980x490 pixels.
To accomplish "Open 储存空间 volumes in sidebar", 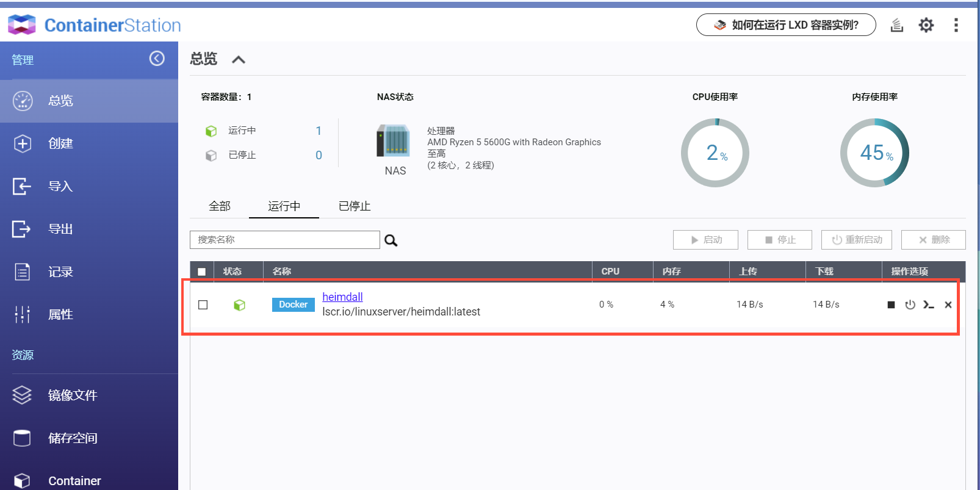I will coord(89,438).
